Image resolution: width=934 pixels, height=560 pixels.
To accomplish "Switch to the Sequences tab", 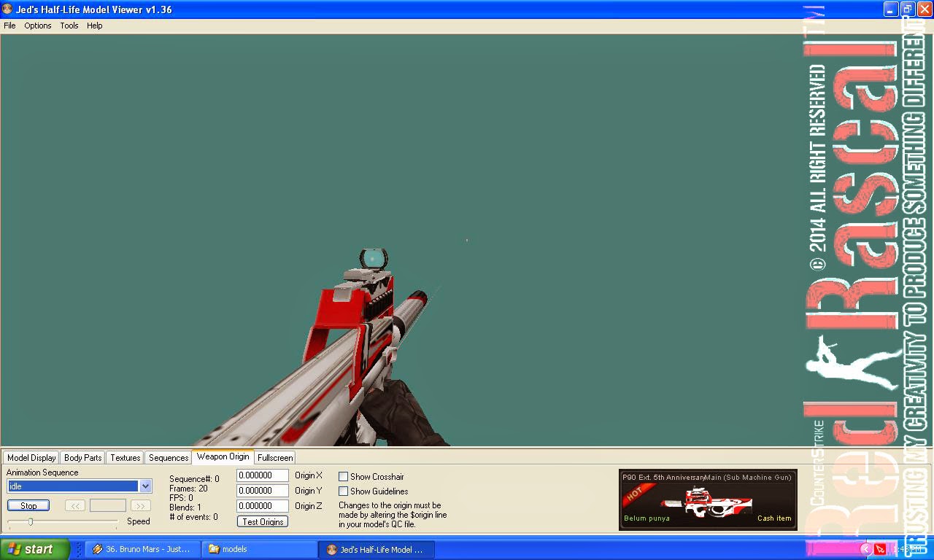I will coord(169,458).
